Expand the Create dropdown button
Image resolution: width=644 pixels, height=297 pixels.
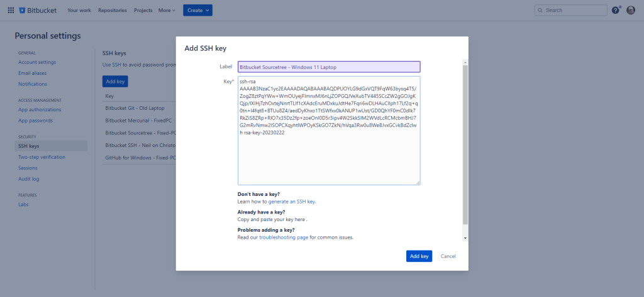[x=197, y=10]
